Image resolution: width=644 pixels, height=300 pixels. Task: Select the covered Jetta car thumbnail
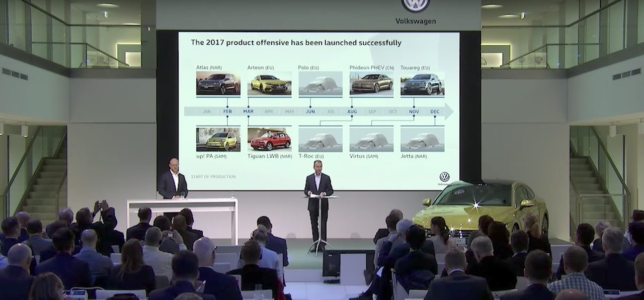[423, 139]
